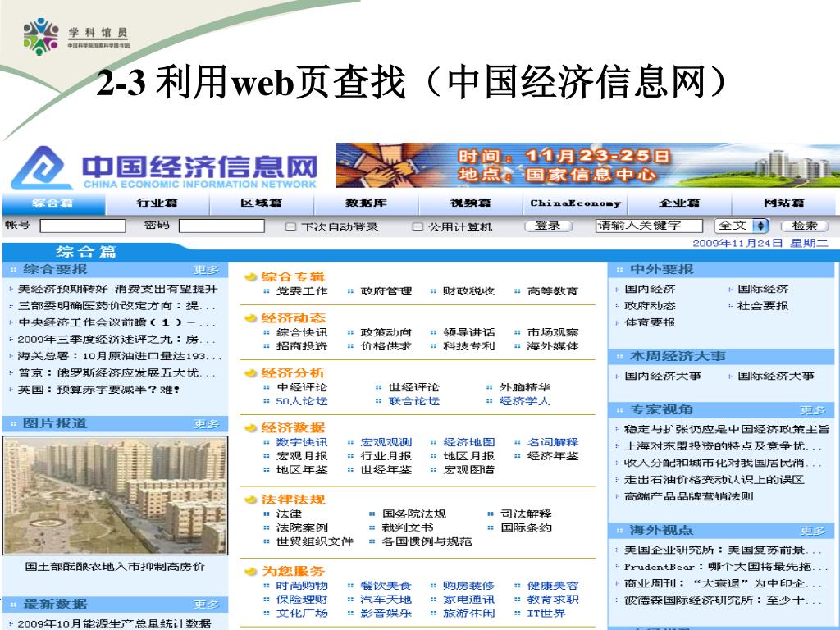Screen dimensions: 840x630
Task: Click the 请输入关键字 search field
Action: coord(649,226)
